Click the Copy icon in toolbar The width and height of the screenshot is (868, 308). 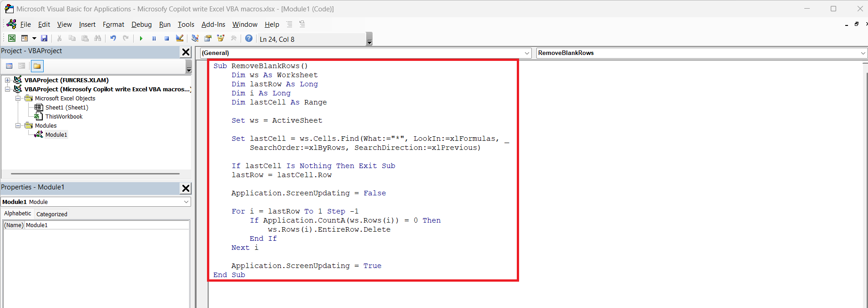pyautogui.click(x=72, y=39)
